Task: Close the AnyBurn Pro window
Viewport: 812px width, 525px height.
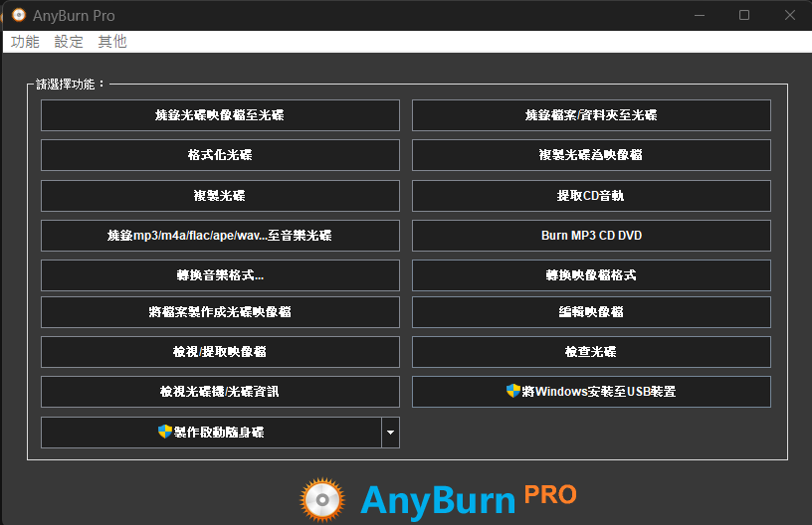Action: [x=790, y=16]
